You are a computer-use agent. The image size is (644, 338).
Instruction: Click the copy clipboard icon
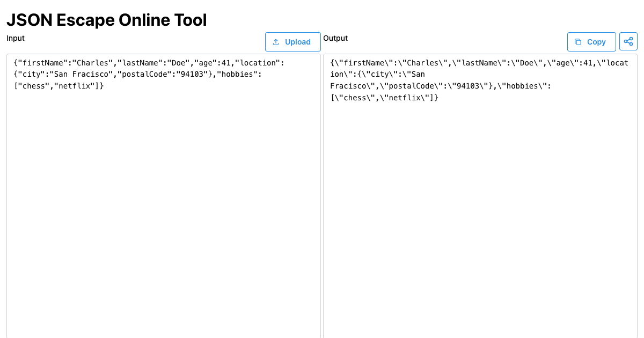[x=578, y=42]
